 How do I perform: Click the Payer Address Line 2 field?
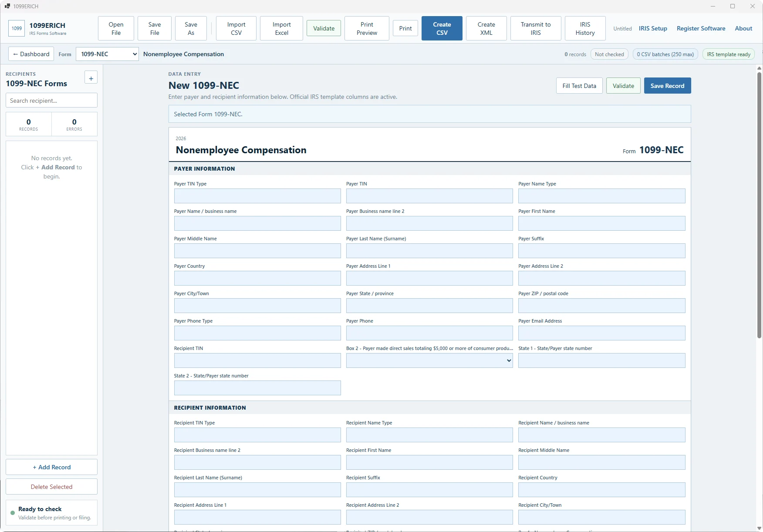pos(602,278)
